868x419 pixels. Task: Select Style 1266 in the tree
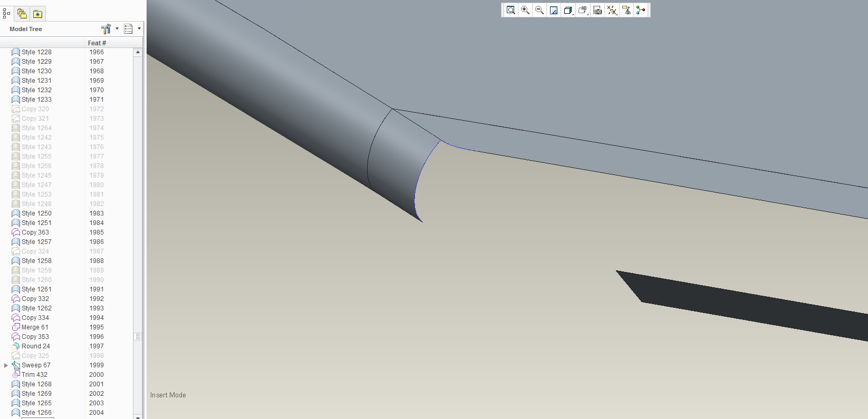click(x=36, y=413)
